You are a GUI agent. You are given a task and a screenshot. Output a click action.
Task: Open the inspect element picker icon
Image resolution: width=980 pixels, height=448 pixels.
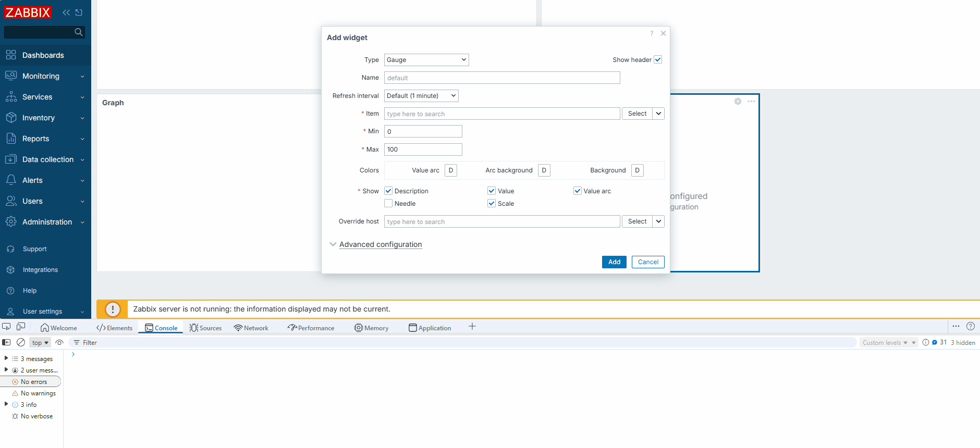(6, 327)
